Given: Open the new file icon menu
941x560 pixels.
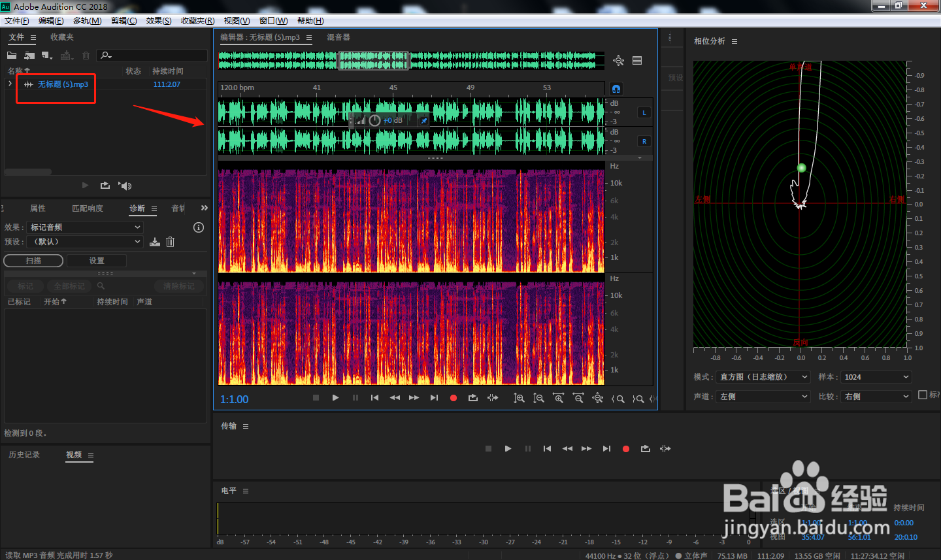Looking at the screenshot, I should coord(47,56).
